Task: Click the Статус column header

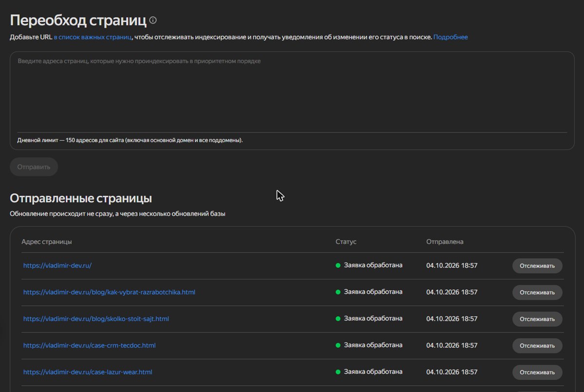Action: [x=346, y=242]
